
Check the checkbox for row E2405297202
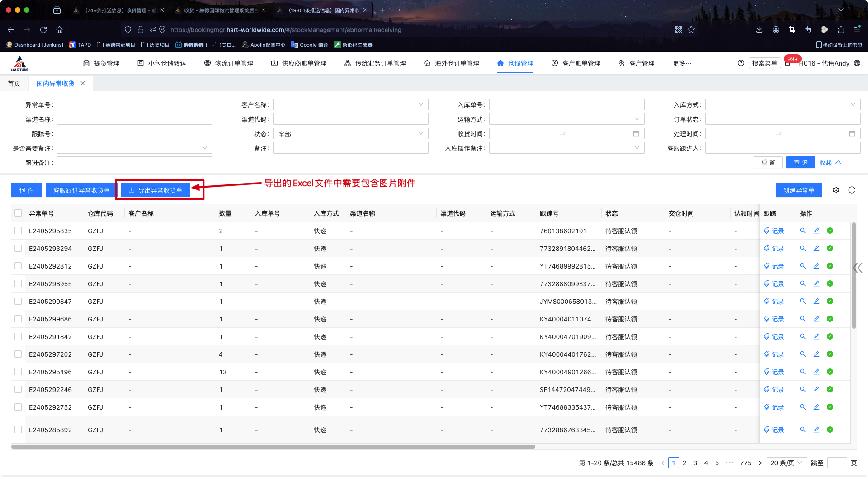click(18, 354)
